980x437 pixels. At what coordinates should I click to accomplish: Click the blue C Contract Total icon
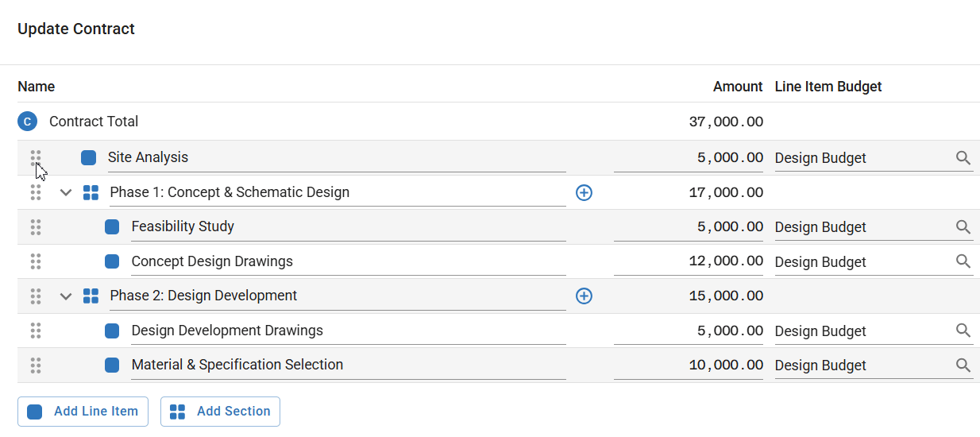point(28,122)
